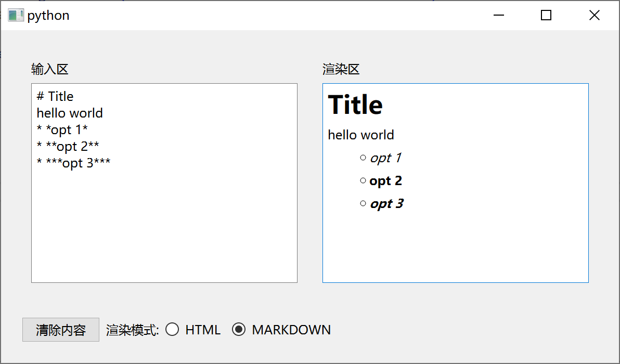The image size is (620, 364).
Task: Click the 输入区 label
Action: pyautogui.click(x=50, y=69)
